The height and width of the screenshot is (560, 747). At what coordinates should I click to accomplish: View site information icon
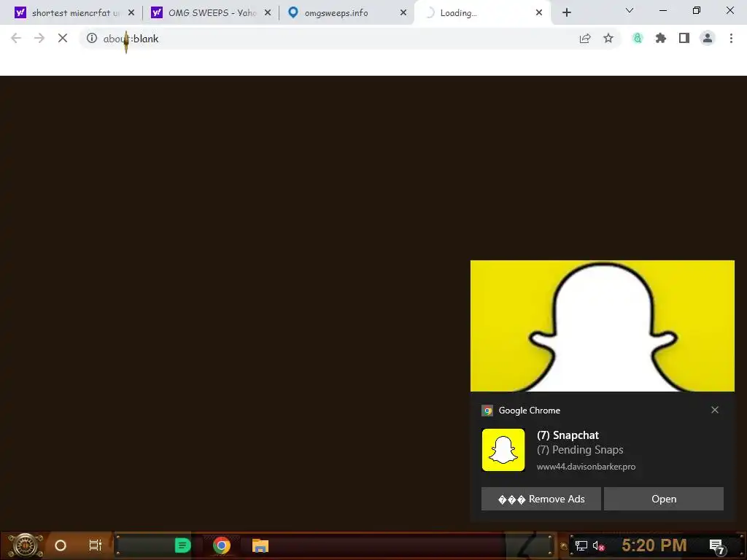tap(92, 38)
